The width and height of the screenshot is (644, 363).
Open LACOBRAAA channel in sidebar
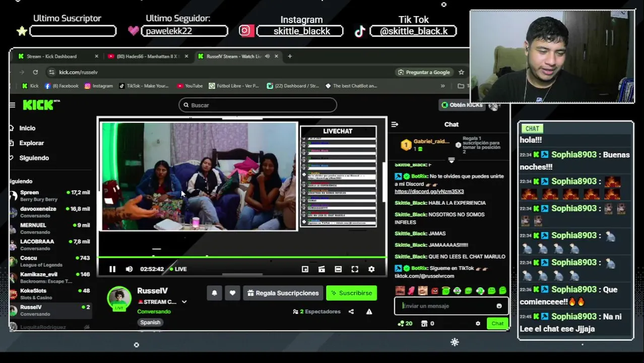[50, 245]
